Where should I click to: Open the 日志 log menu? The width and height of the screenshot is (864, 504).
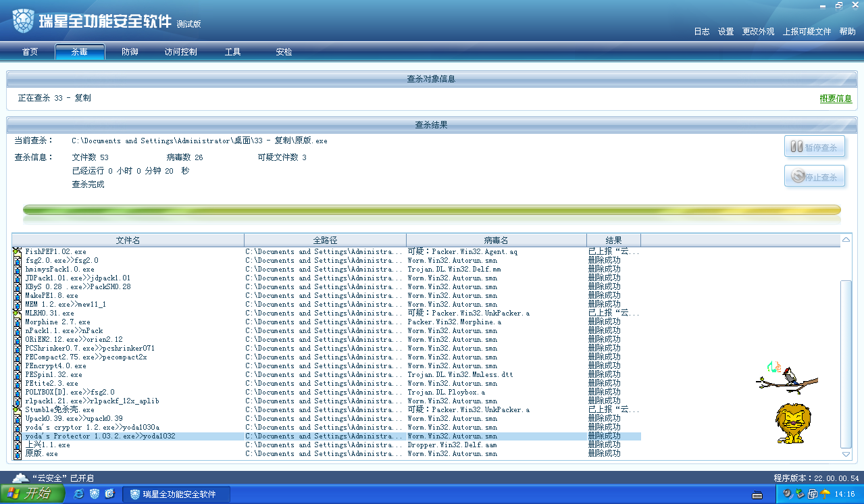tap(702, 32)
